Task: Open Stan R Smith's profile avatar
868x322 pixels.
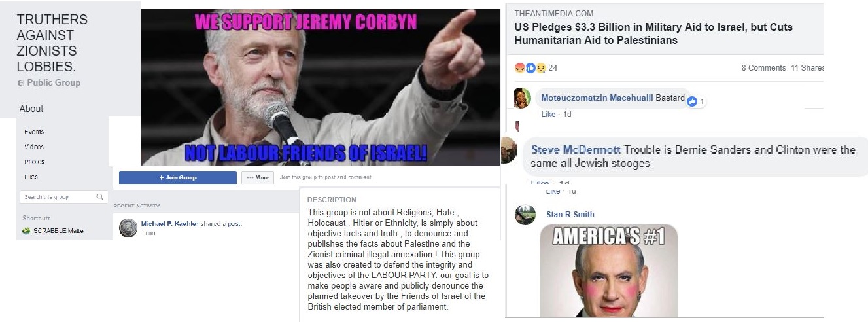Action: 525,215
